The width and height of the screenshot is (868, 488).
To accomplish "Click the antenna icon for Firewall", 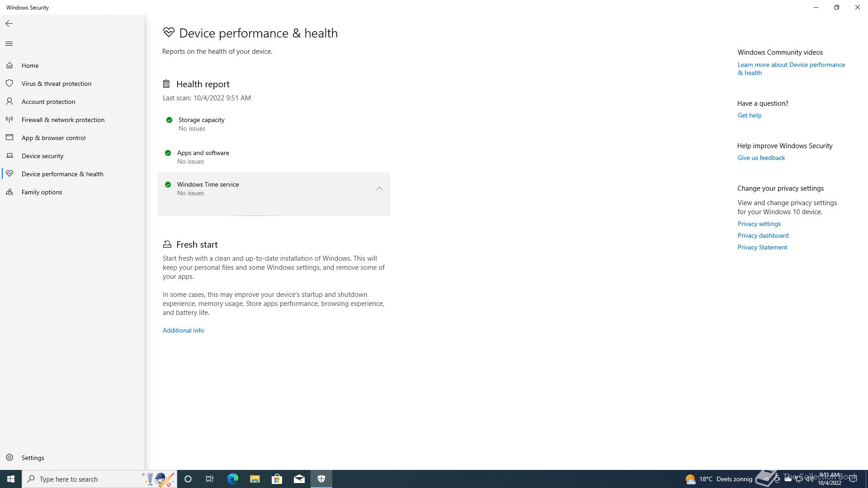I will (x=9, y=120).
